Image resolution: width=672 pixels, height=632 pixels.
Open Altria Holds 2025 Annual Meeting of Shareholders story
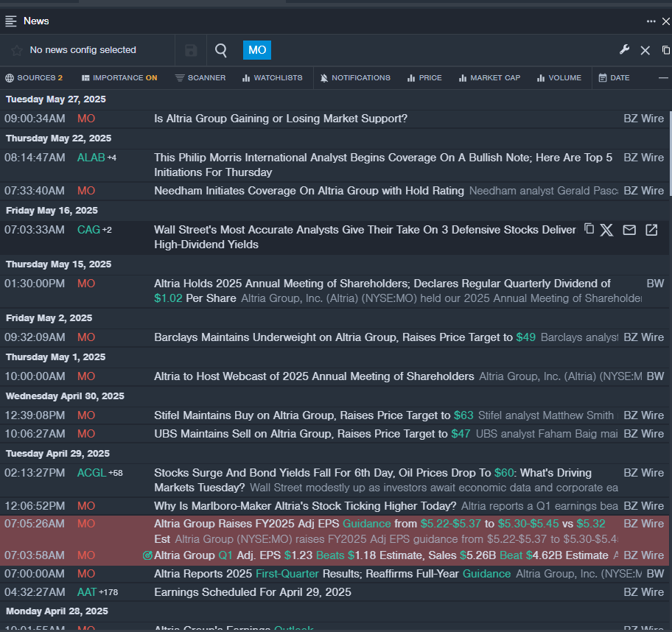coord(382,291)
